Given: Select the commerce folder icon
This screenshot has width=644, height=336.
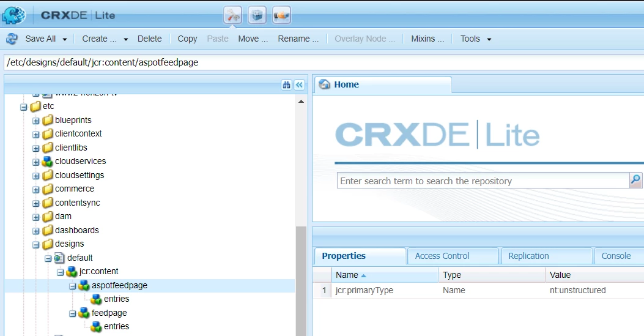Looking at the screenshot, I should click(x=48, y=189).
